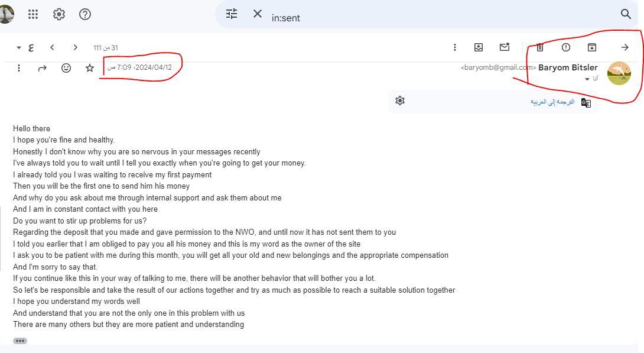The height and width of the screenshot is (353, 644).
Task: Delete the email with trash icon
Action: tap(539, 47)
